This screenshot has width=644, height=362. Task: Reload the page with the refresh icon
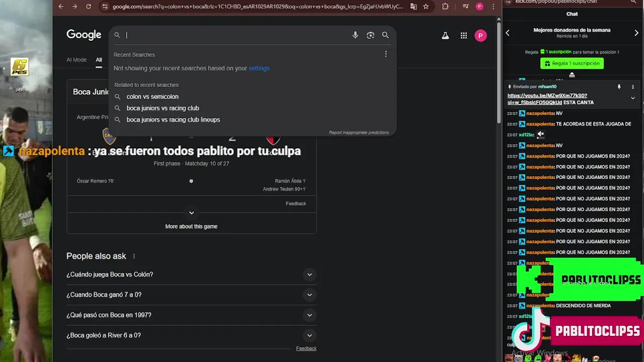click(x=89, y=7)
